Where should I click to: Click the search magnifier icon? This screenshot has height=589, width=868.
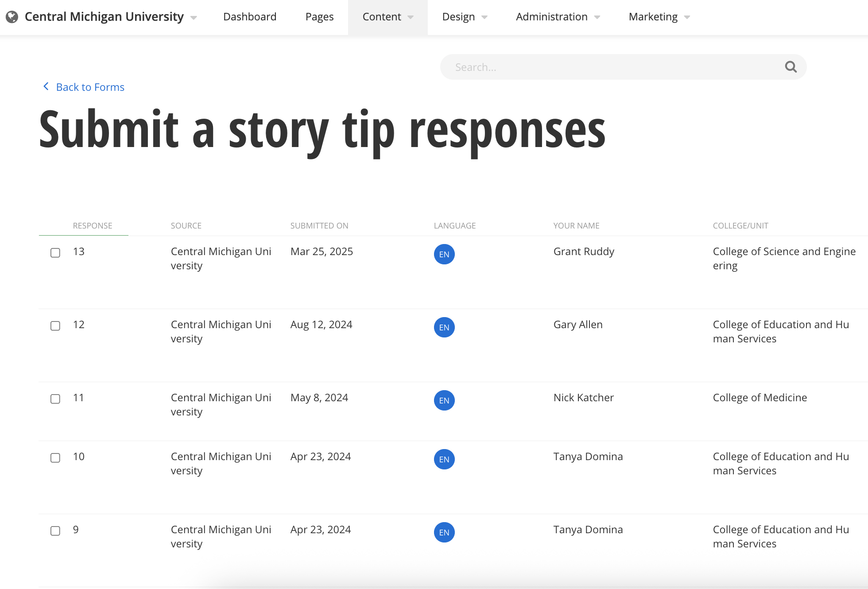pos(790,67)
